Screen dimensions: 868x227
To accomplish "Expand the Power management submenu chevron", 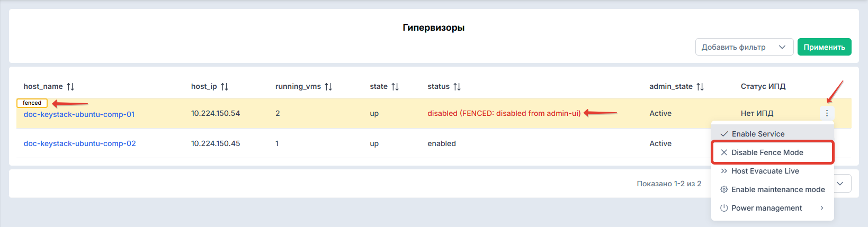I will pyautogui.click(x=822, y=208).
